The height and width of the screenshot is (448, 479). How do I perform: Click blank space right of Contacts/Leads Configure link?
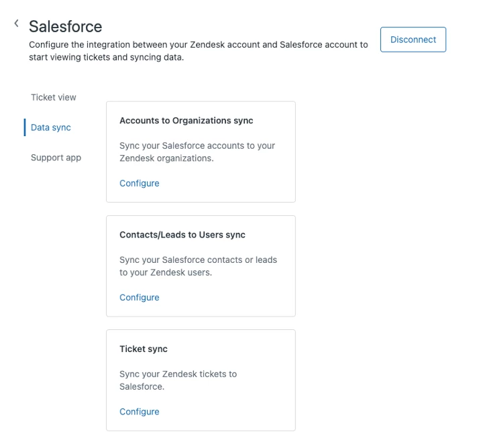[x=228, y=297]
